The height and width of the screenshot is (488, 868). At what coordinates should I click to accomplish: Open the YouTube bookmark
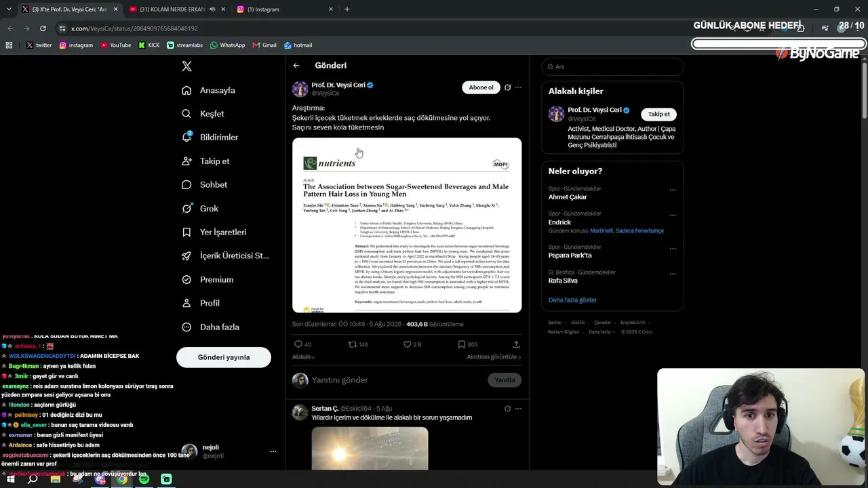click(116, 45)
